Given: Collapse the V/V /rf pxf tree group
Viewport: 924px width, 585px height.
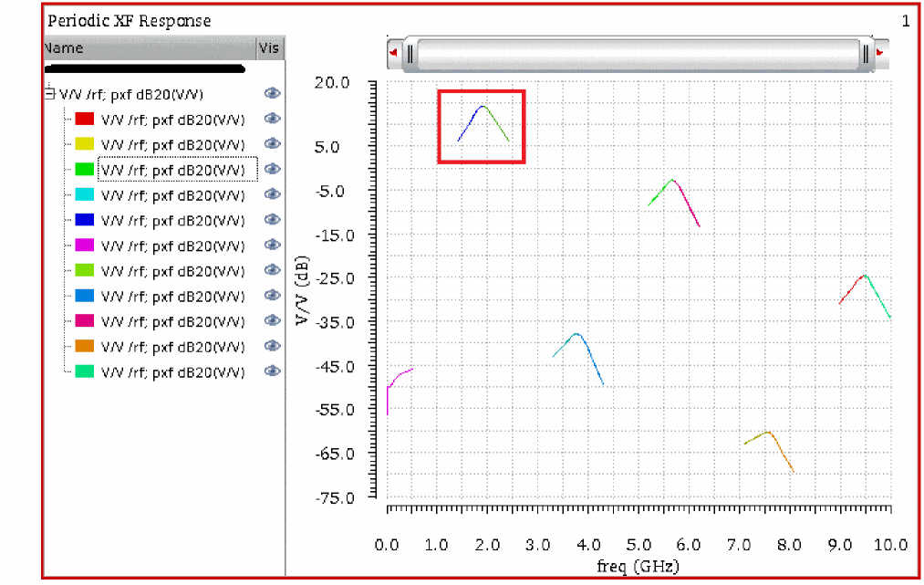Looking at the screenshot, I should pos(49,93).
